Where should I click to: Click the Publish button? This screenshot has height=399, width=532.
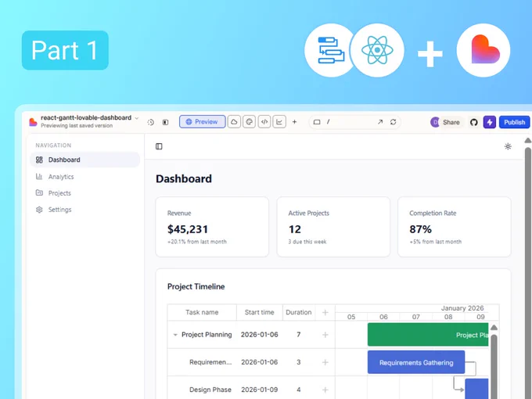coord(514,122)
